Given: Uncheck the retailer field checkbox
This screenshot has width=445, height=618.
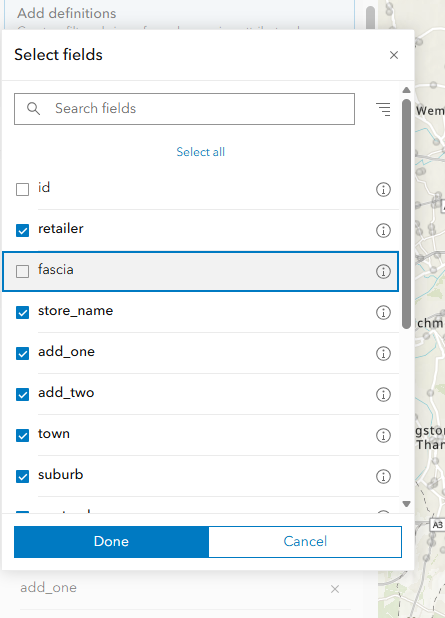Looking at the screenshot, I should point(22,230).
